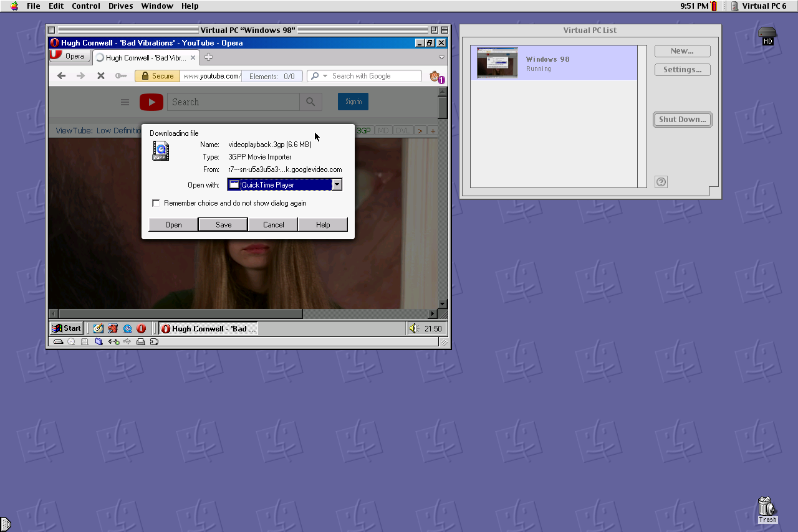Image resolution: width=798 pixels, height=532 pixels.
Task: Open the Help menu
Action: pos(190,6)
